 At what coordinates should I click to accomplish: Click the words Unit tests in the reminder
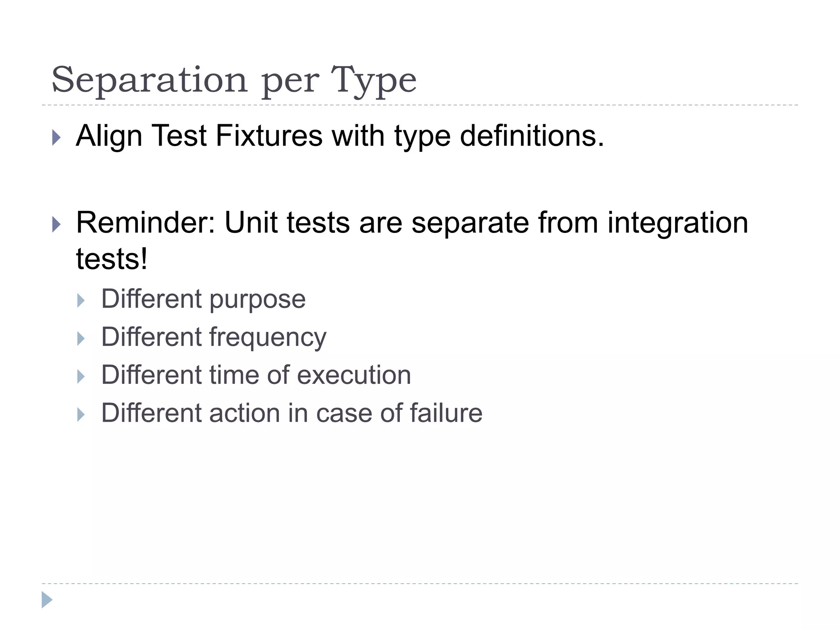click(287, 223)
